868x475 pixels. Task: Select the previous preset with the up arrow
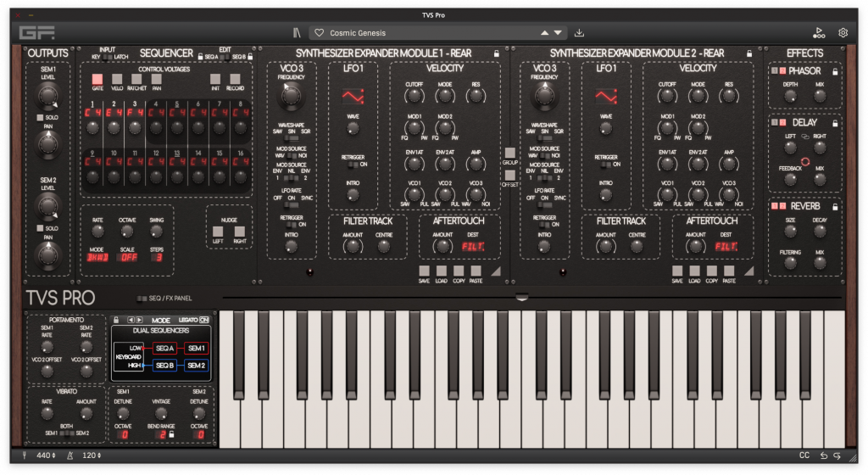coord(545,33)
